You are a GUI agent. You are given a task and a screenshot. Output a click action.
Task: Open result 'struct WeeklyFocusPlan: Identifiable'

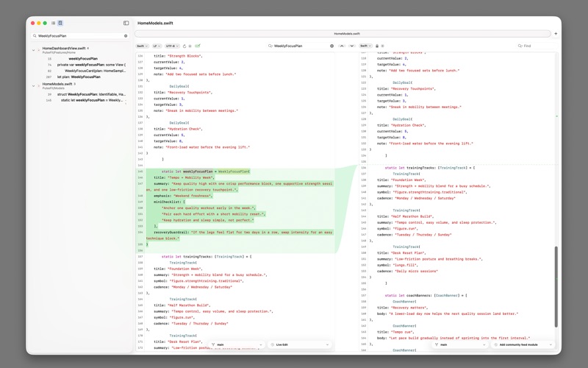tap(91, 94)
